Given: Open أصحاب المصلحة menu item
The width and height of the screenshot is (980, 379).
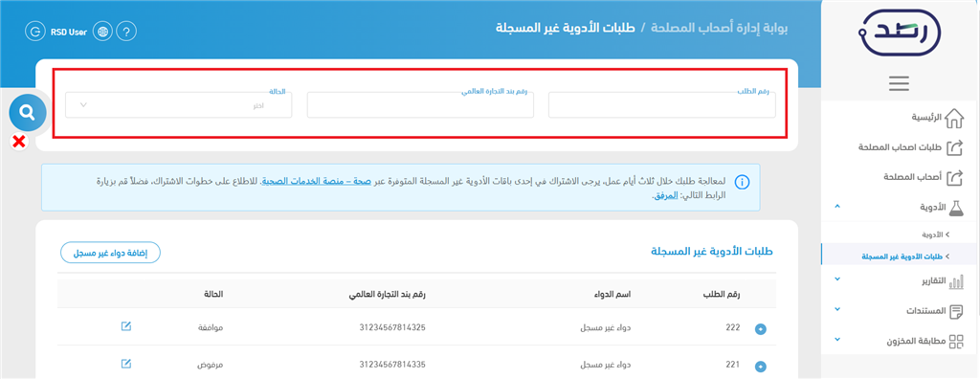Looking at the screenshot, I should [x=913, y=178].
